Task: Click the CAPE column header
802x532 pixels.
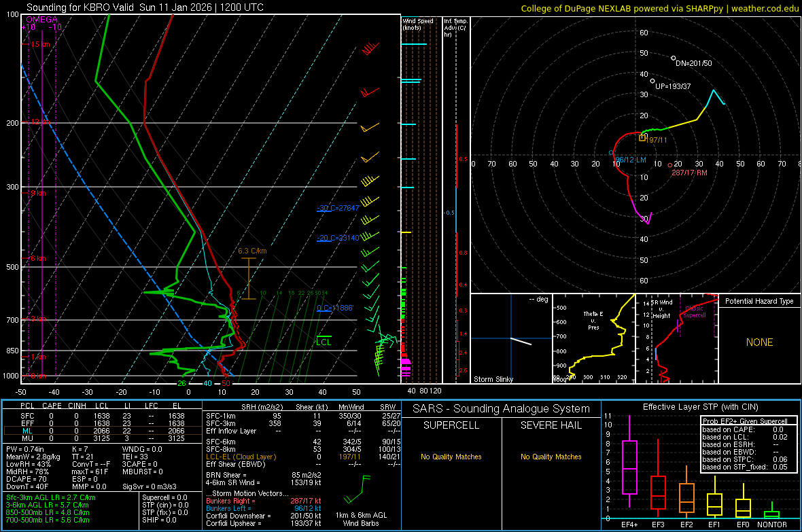Action: (52, 406)
